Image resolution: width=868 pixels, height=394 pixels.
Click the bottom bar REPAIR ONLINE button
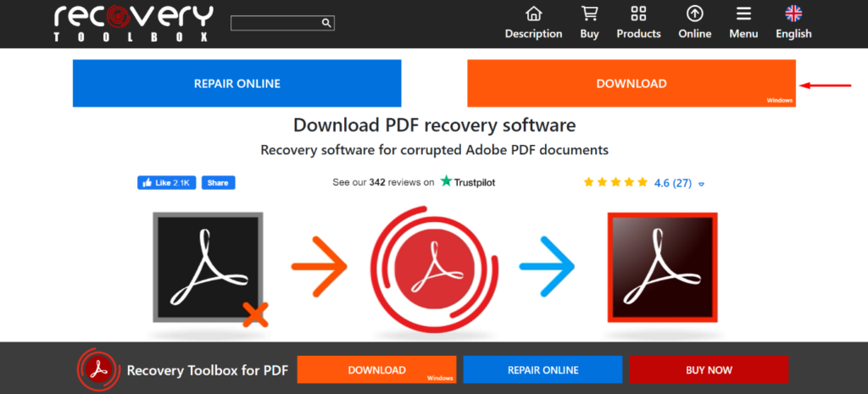point(542,369)
